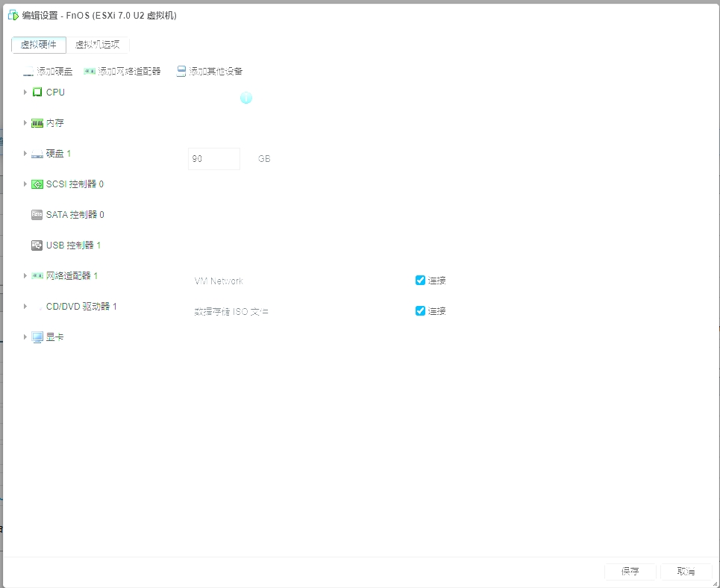Uncheck Connect (连接) for VM Network
The image size is (720, 588).
pyautogui.click(x=420, y=281)
